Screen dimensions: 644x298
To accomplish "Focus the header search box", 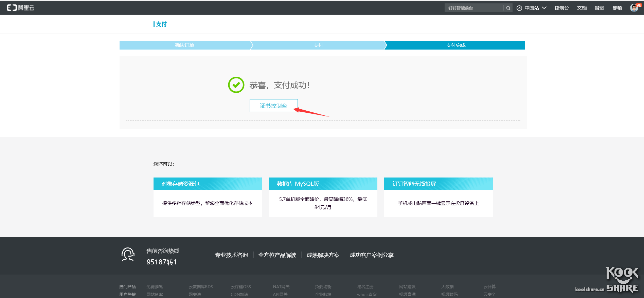I will (x=474, y=8).
